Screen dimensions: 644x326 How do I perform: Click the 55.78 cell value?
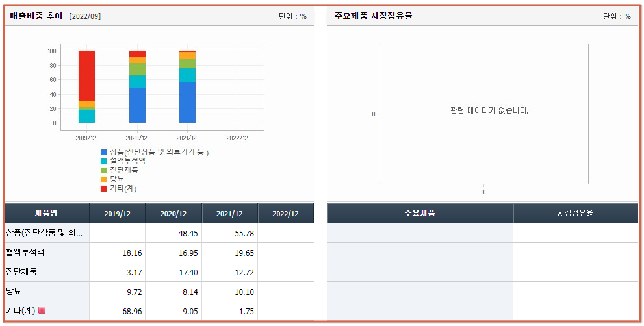[244, 233]
